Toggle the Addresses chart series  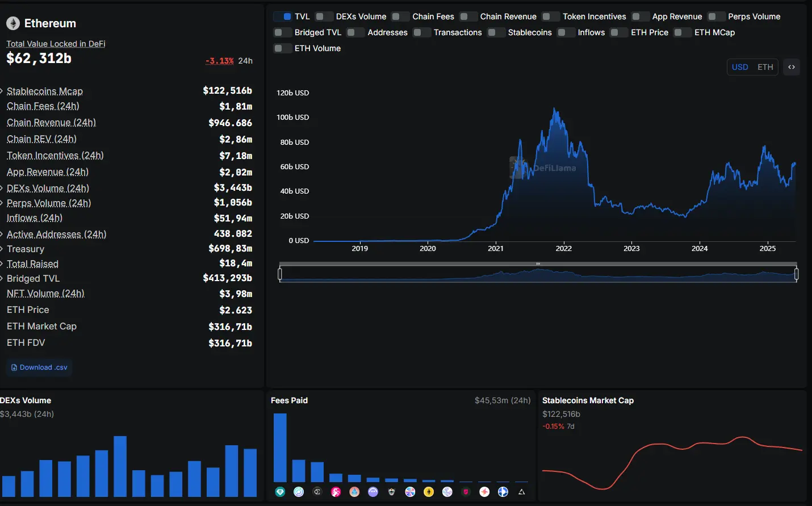pyautogui.click(x=355, y=32)
